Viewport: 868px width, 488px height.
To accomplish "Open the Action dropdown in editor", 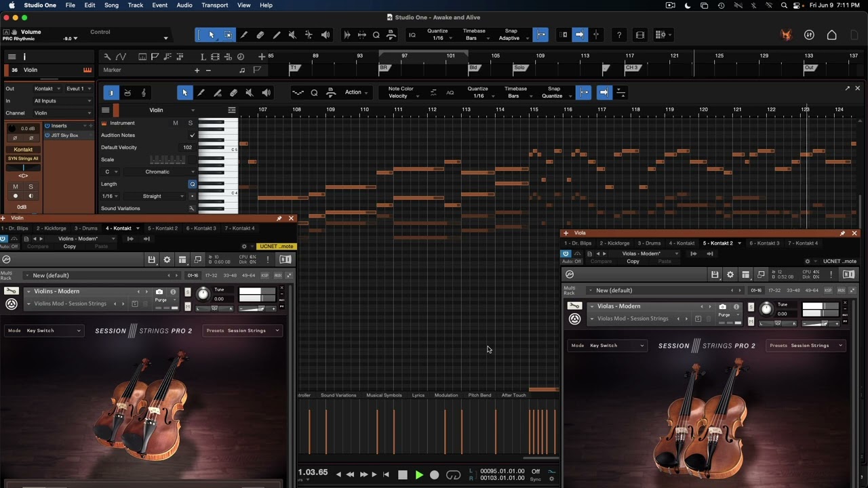I will [357, 93].
